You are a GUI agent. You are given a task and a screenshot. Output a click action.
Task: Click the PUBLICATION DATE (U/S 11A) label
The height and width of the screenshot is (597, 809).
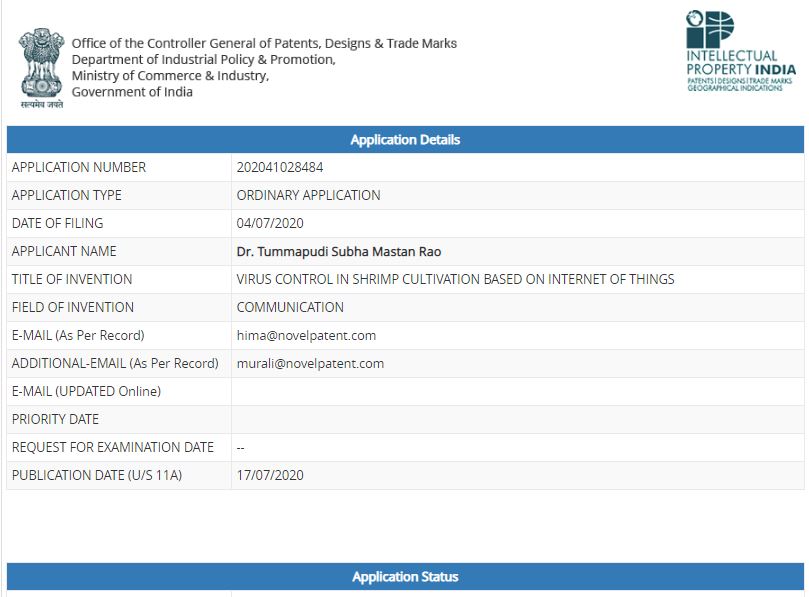[97, 475]
